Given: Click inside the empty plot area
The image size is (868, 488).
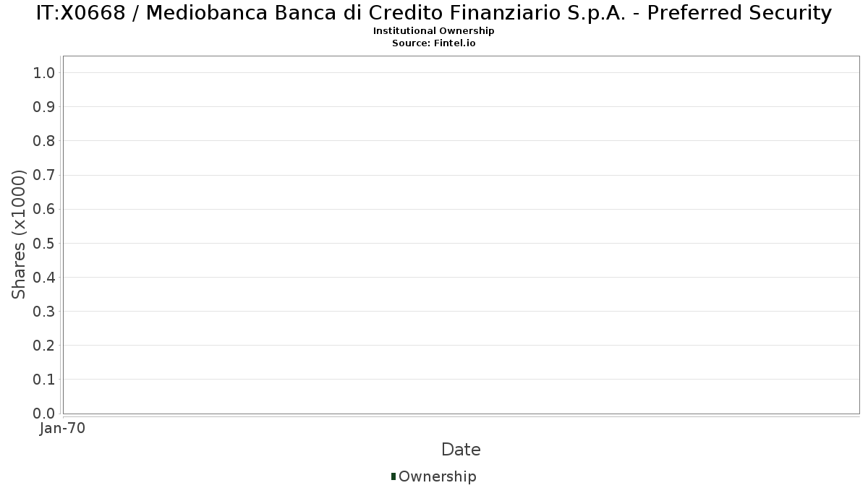Looking at the screenshot, I should click(461, 235).
